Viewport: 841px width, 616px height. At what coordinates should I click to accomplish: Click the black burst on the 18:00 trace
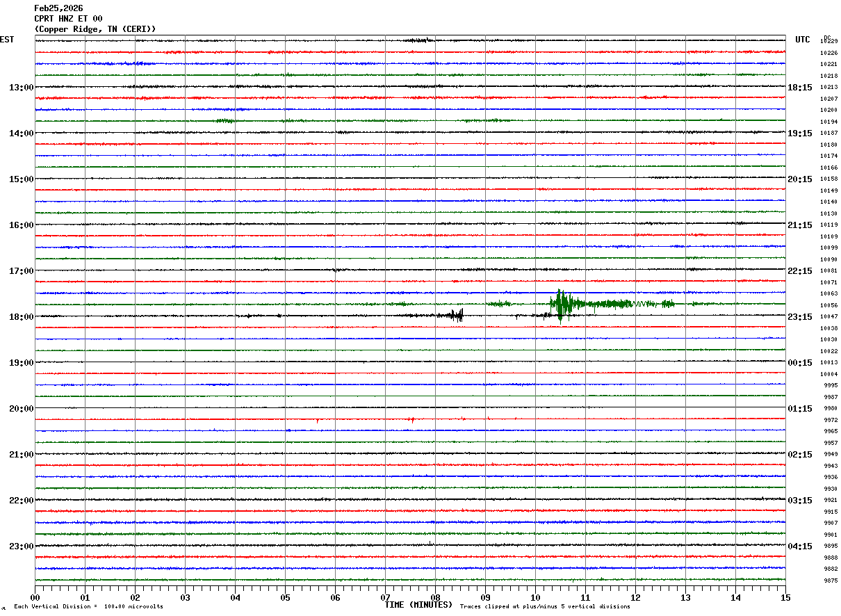click(x=456, y=316)
